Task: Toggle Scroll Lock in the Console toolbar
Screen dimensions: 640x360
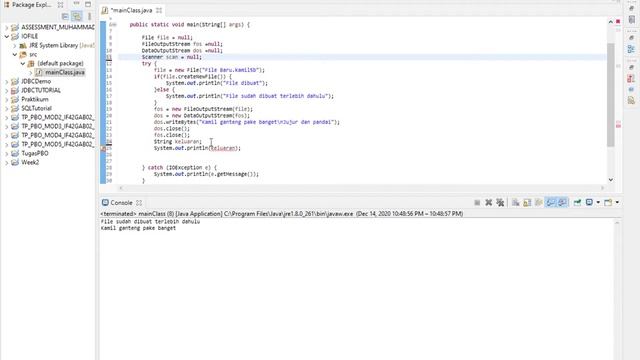Action: tap(527, 202)
